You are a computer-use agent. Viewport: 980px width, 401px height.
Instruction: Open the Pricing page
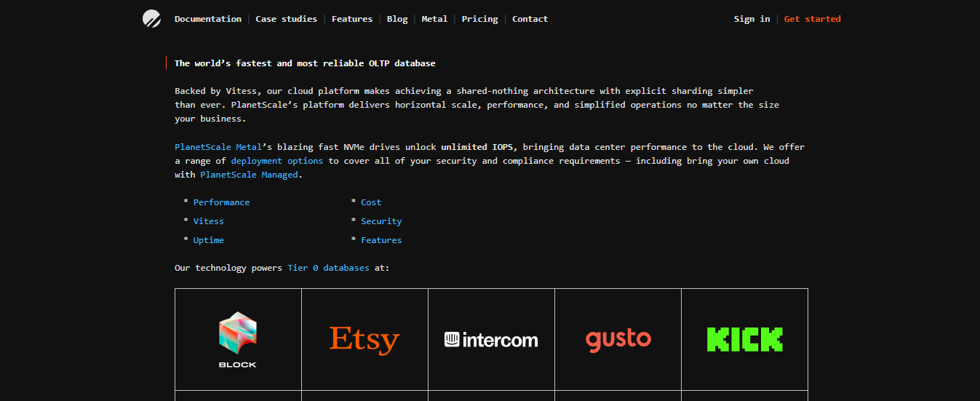480,19
